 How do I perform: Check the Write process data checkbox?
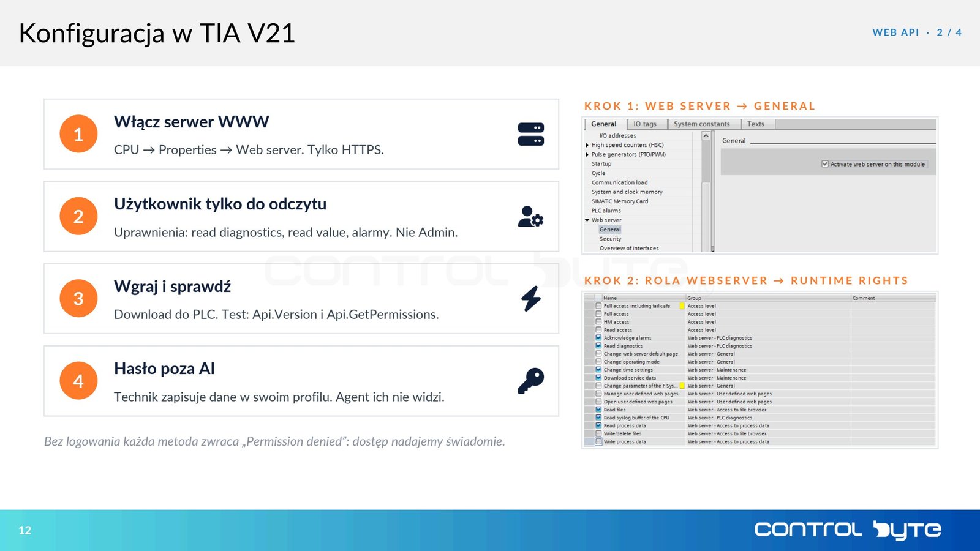tap(598, 441)
